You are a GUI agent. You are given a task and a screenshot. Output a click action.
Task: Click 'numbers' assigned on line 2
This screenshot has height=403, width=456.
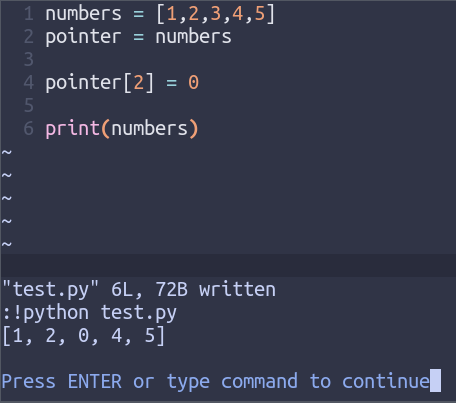193,37
